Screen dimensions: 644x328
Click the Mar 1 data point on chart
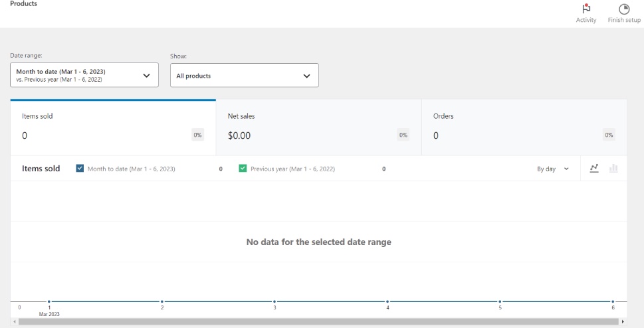click(x=49, y=301)
